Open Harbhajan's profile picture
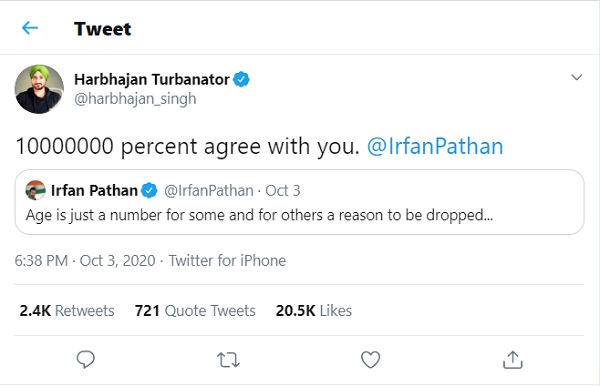 point(39,89)
